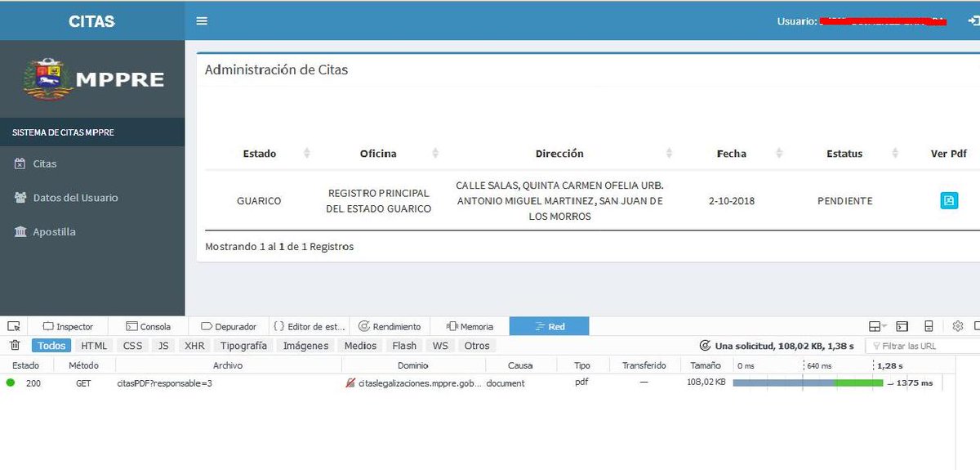Click the Causa network column header
The image size is (980, 470).
coord(520,365)
